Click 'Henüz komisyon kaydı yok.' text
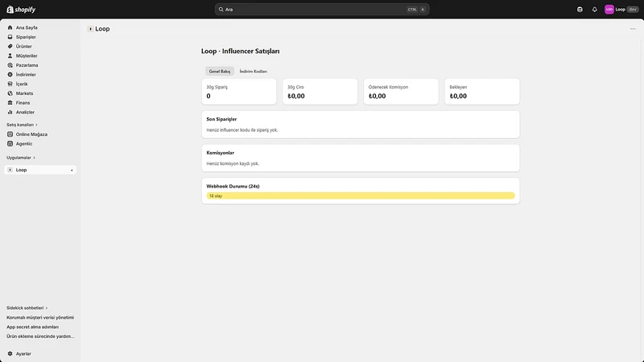 pyautogui.click(x=233, y=164)
